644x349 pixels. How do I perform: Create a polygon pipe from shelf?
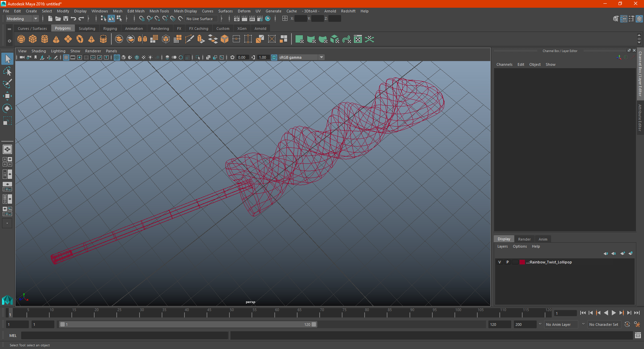[103, 39]
